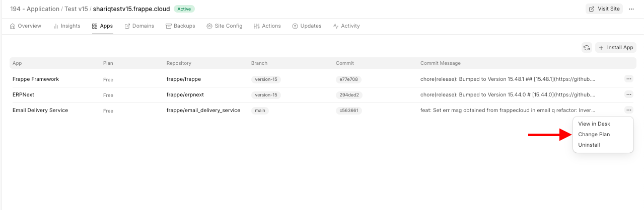
Task: Click the Test v15 breadcrumb link
Action: (x=75, y=9)
